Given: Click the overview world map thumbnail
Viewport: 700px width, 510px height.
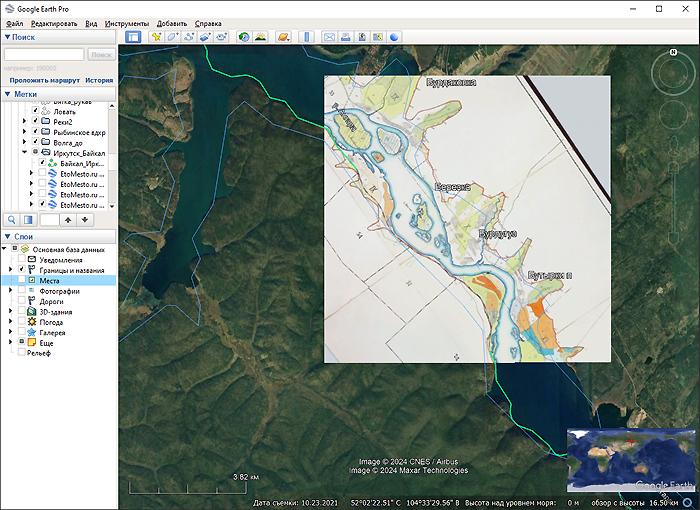Looking at the screenshot, I should tap(631, 460).
